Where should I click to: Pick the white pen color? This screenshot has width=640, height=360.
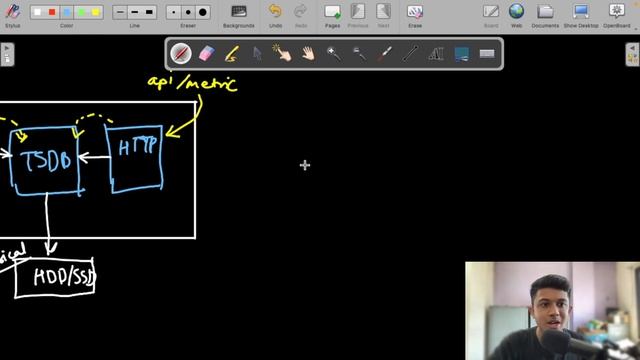[x=37, y=12]
